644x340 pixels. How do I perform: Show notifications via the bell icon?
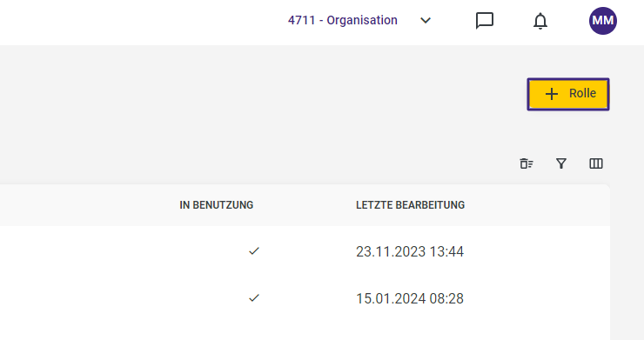coord(540,21)
